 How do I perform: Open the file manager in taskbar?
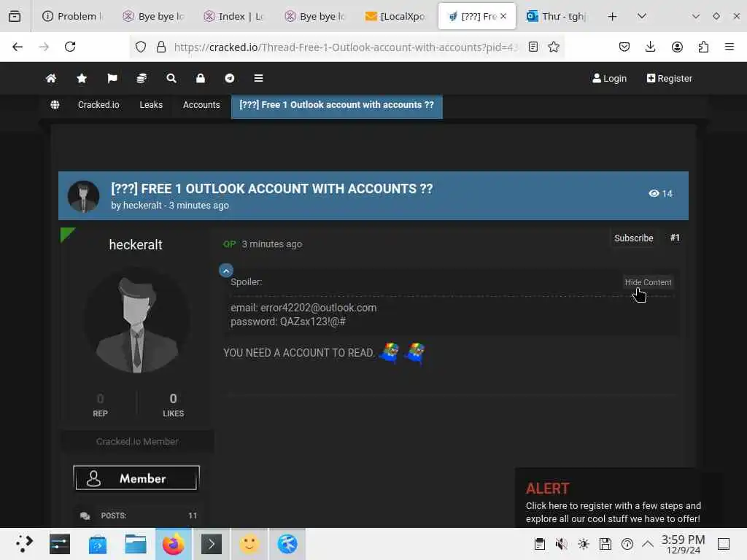pyautogui.click(x=135, y=544)
